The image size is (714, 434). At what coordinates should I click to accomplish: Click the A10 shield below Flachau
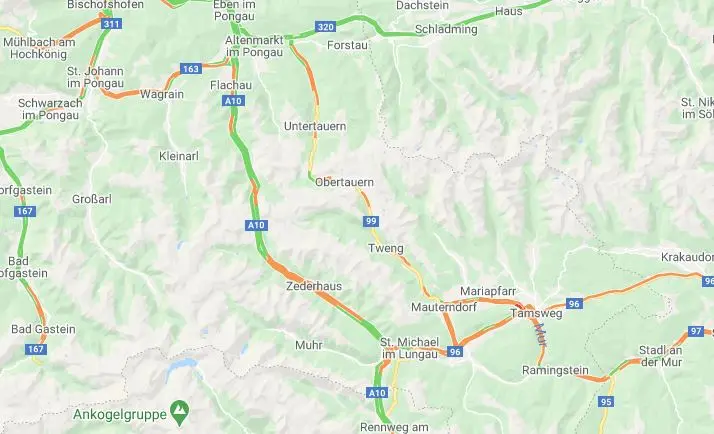234,101
